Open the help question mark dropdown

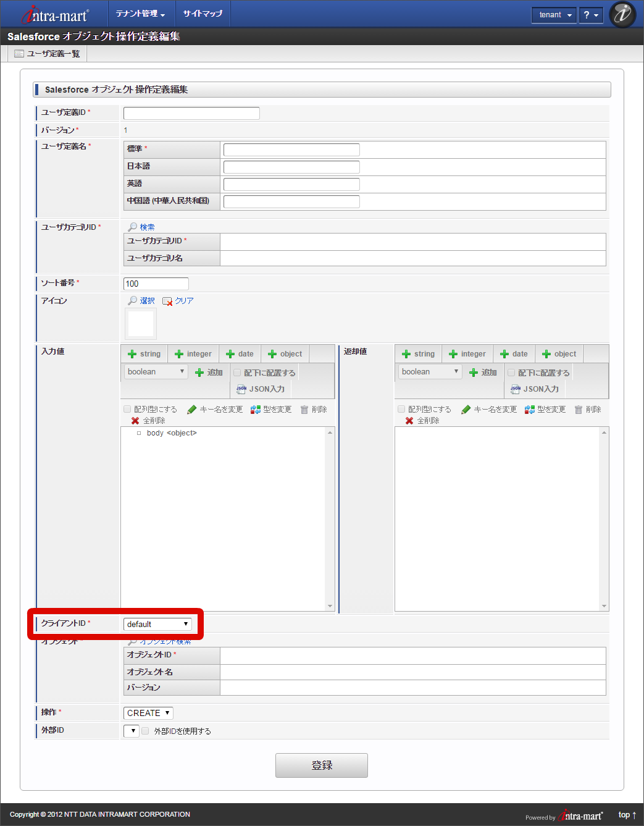click(591, 15)
